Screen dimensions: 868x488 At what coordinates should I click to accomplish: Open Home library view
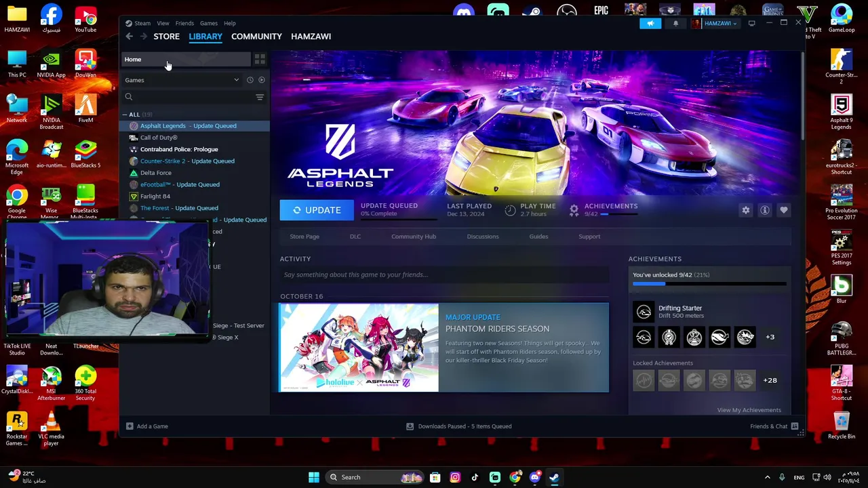tap(186, 60)
